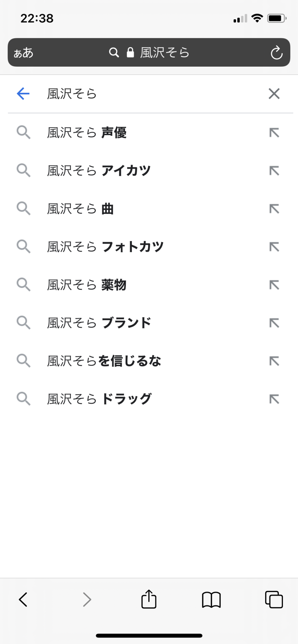Tap the blue back arrow in search box

(23, 94)
